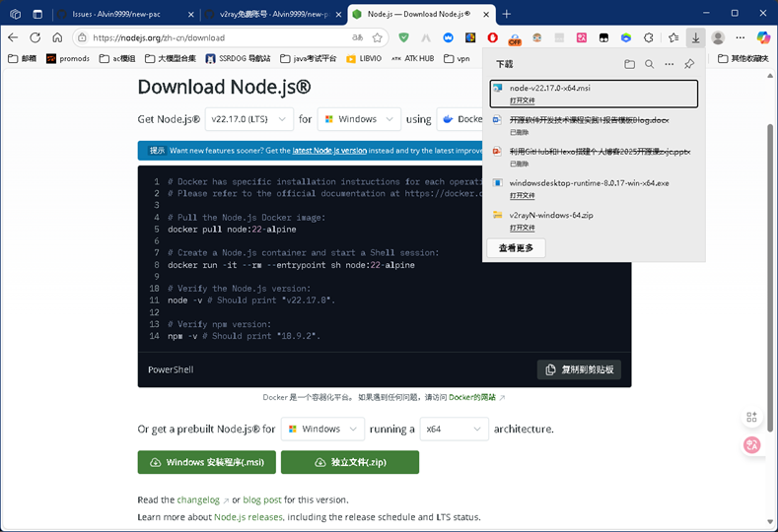Viewport: 778px width, 532px height.
Task: Open more options in downloads panel
Action: click(670, 64)
